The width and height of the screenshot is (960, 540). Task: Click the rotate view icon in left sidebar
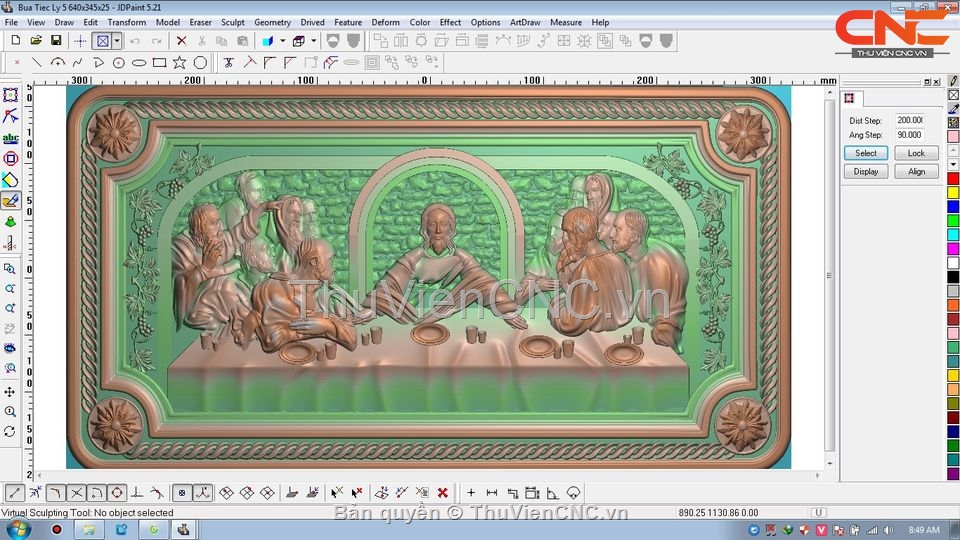(x=10, y=432)
